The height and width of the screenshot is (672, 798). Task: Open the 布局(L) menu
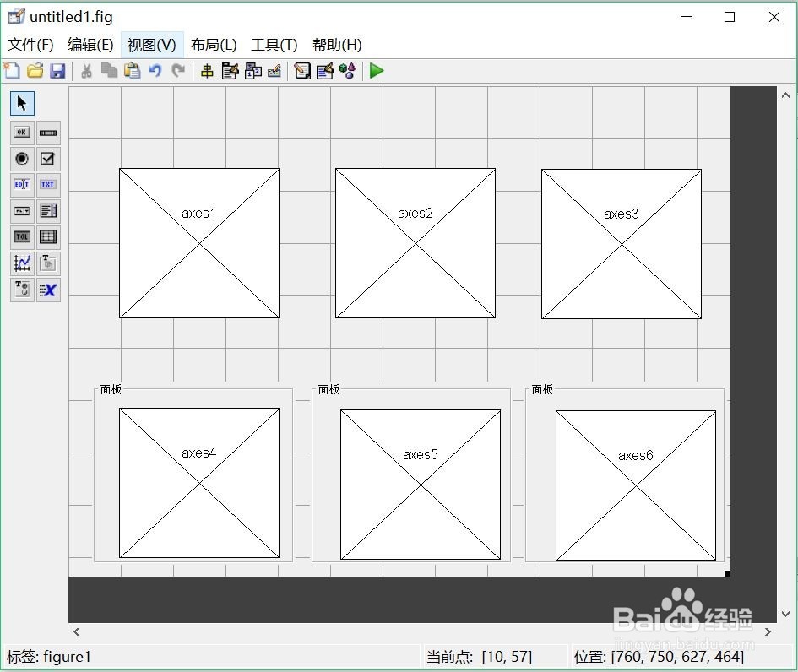pyautogui.click(x=214, y=45)
